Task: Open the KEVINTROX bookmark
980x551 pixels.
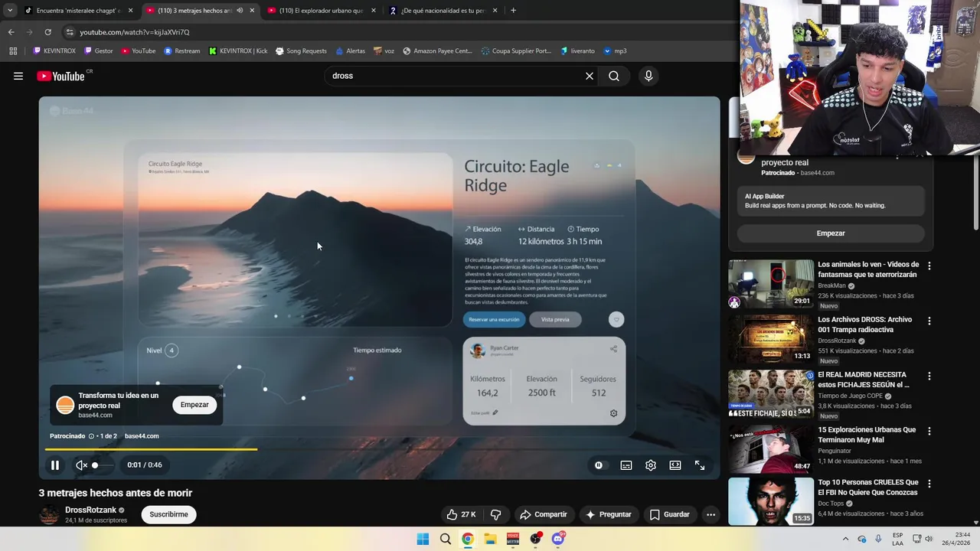Action: (54, 51)
